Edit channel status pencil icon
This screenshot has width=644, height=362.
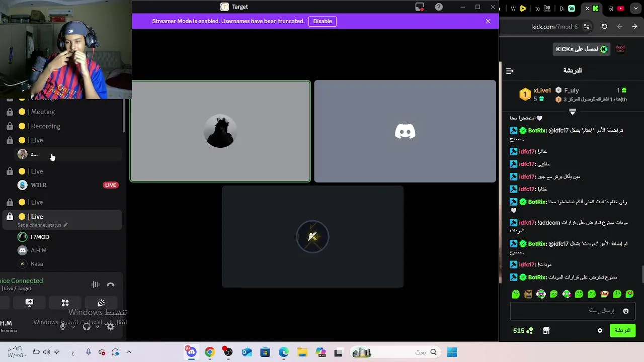click(65, 225)
